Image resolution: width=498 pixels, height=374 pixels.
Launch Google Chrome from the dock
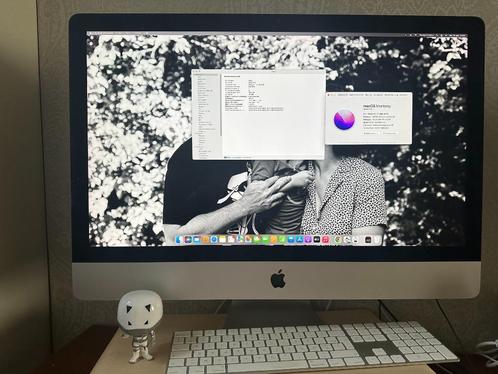pyautogui.click(x=338, y=239)
